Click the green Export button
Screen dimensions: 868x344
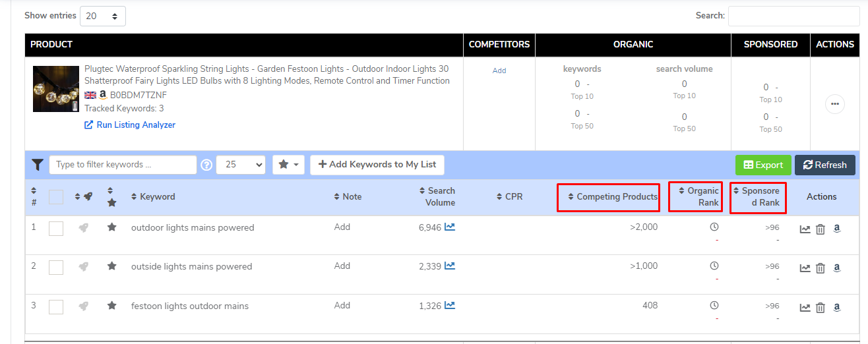pos(763,165)
